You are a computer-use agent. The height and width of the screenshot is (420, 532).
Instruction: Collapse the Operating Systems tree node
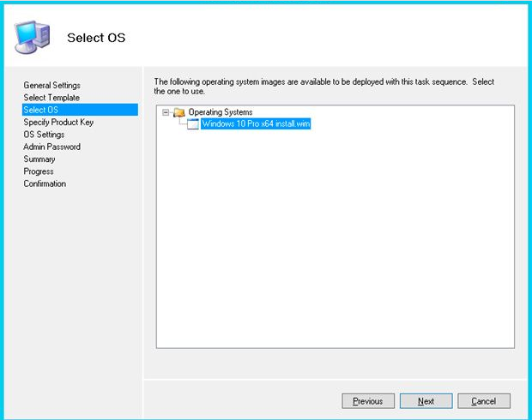pos(166,112)
